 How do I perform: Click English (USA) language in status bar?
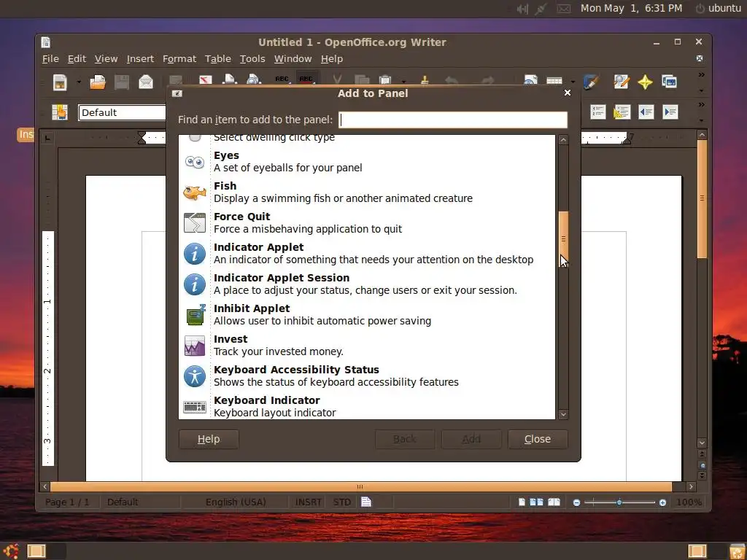pos(236,502)
